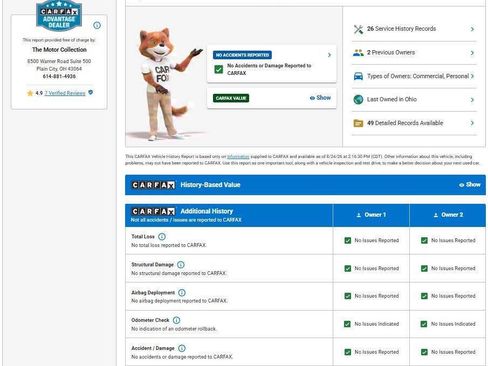Screen dimensions: 488x366
Task: Open the Structural Damage info icon
Action: tap(181, 265)
